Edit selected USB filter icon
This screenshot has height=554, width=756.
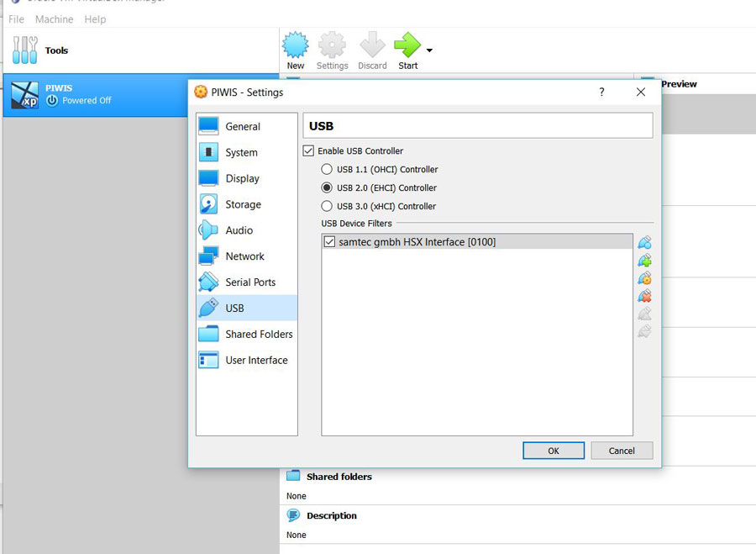click(x=644, y=278)
